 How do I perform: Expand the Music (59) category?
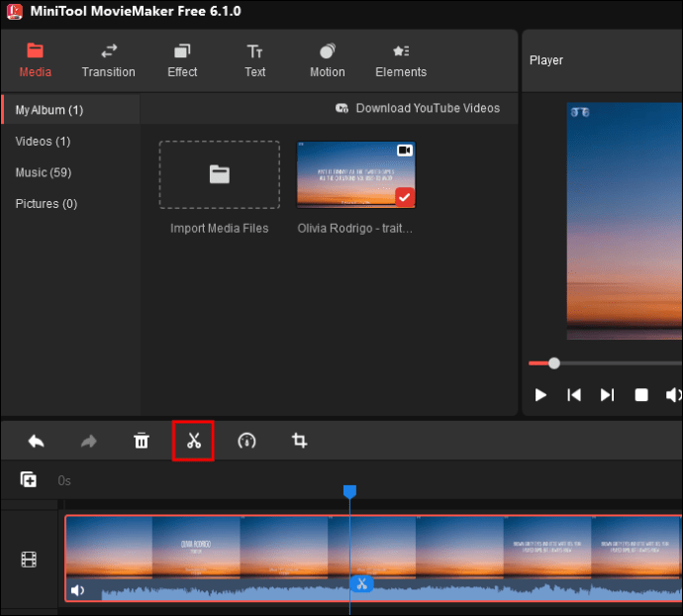tap(46, 172)
